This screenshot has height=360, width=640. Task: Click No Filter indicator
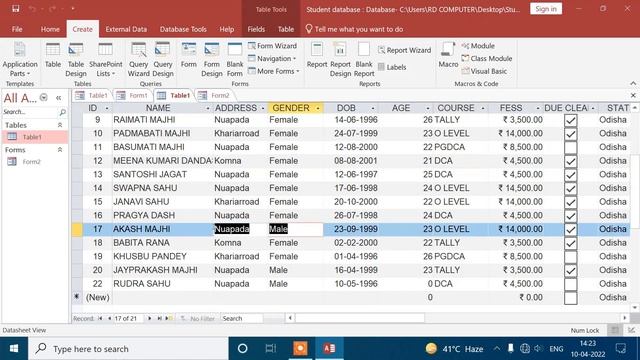click(198, 318)
